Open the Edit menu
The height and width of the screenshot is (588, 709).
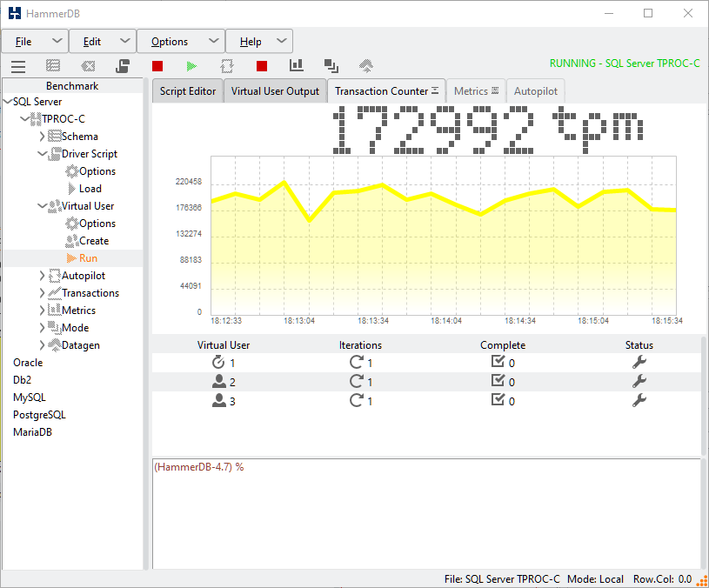[x=103, y=42]
